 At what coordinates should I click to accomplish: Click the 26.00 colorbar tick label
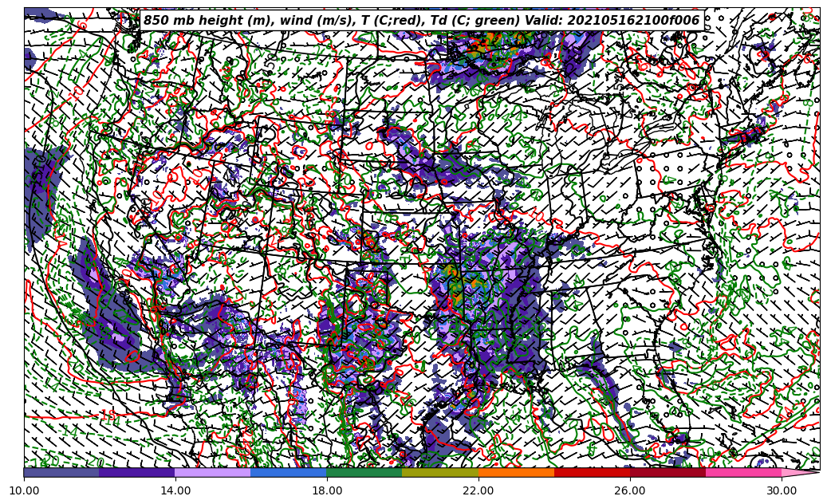pyautogui.click(x=630, y=490)
